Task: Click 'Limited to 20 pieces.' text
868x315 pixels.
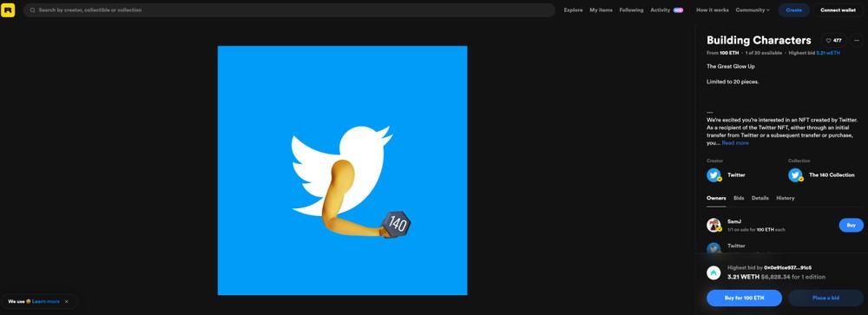Action: (733, 82)
